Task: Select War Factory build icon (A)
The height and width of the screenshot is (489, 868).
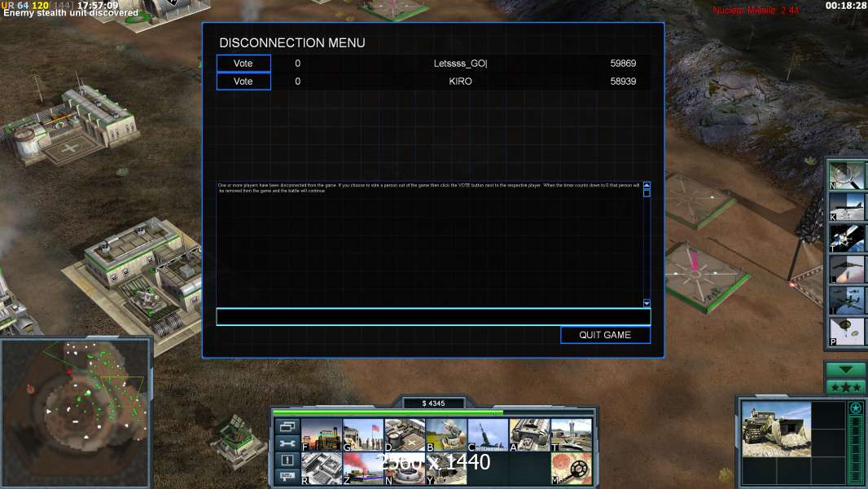Action: pos(530,434)
